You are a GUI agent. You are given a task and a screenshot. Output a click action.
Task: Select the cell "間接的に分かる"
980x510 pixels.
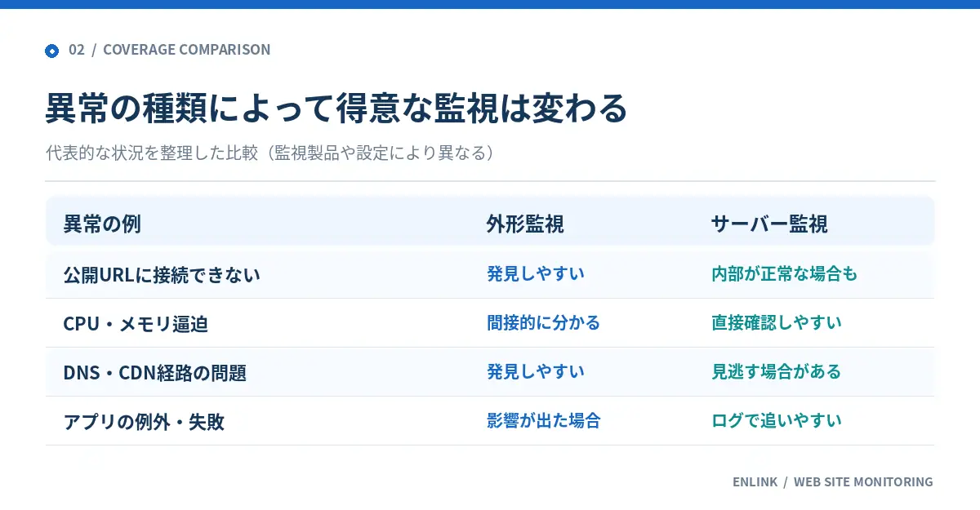pyautogui.click(x=544, y=322)
